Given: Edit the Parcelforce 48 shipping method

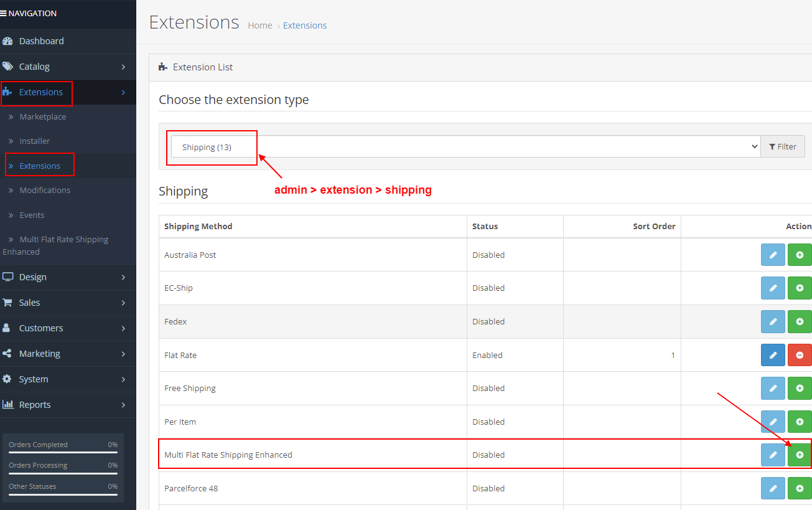Looking at the screenshot, I should [x=773, y=488].
